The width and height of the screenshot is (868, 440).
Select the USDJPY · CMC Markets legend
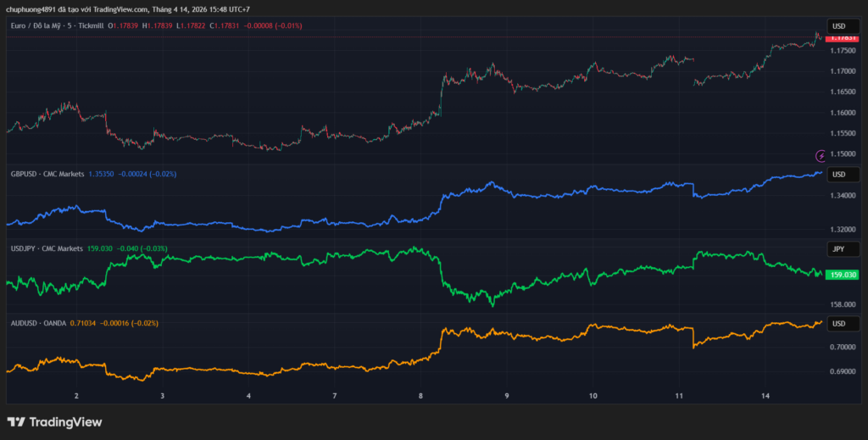[x=47, y=248]
